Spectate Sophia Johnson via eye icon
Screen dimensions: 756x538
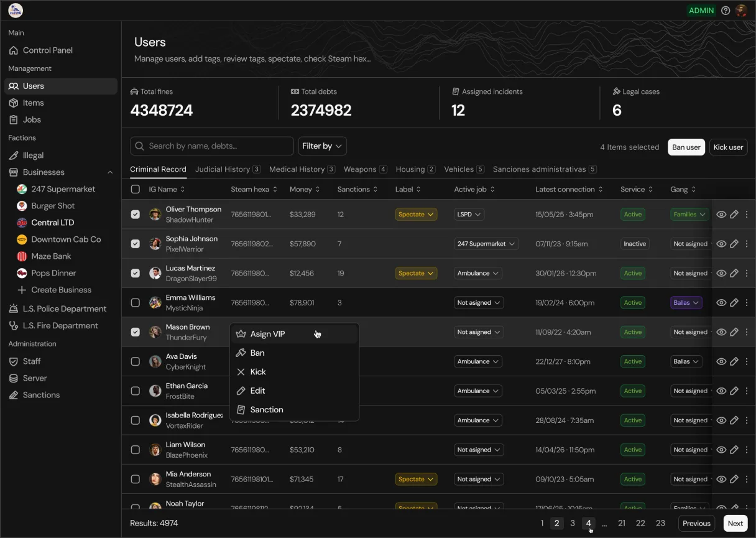721,244
